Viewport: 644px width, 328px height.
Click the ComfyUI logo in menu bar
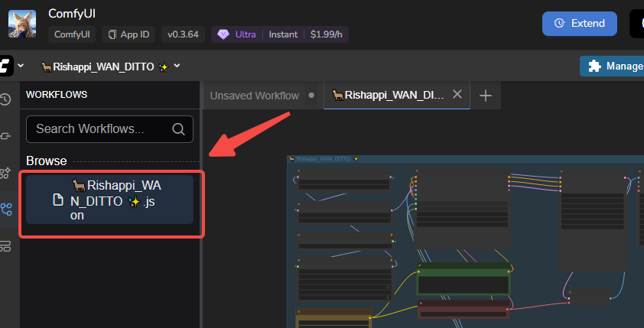pos(6,67)
